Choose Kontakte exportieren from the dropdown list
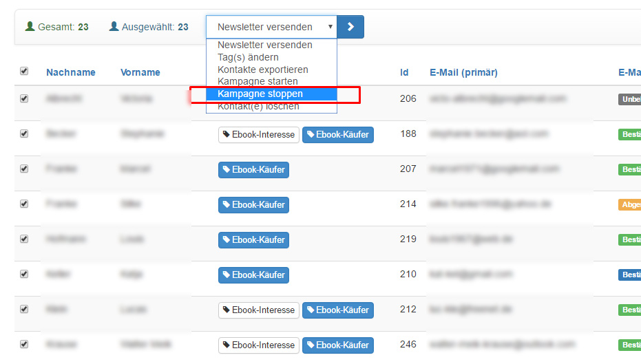The width and height of the screenshot is (641, 364). point(262,69)
